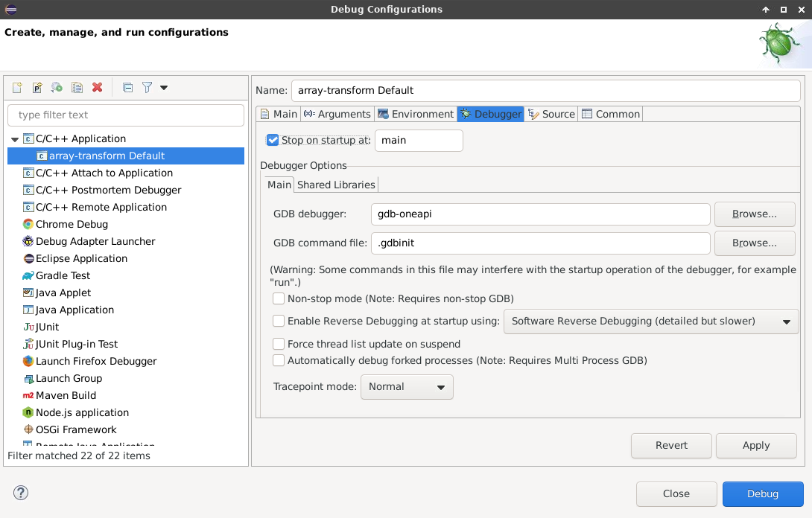Click the type filter text field
The height and width of the screenshot is (518, 812).
125,115
